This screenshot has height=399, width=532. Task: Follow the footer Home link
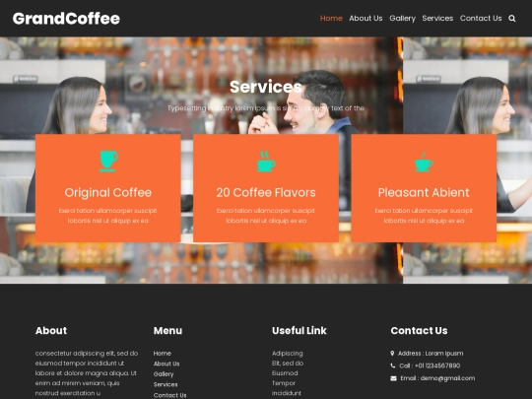(163, 354)
